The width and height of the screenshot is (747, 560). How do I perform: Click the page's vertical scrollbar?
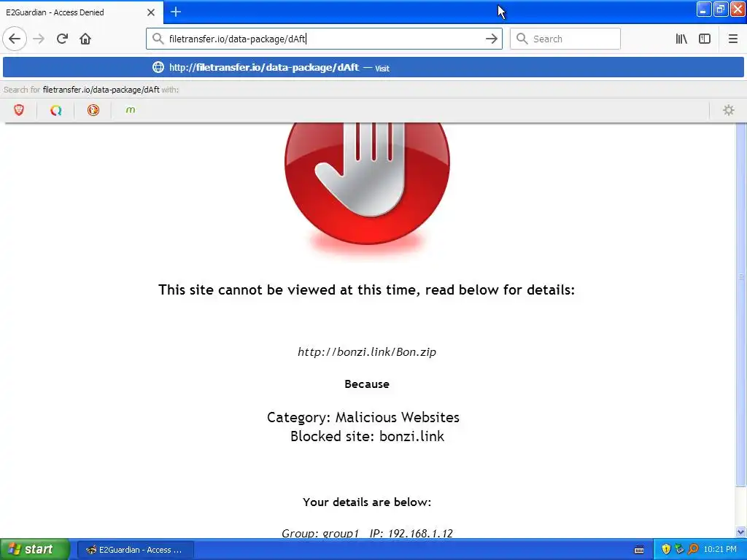pos(740,305)
